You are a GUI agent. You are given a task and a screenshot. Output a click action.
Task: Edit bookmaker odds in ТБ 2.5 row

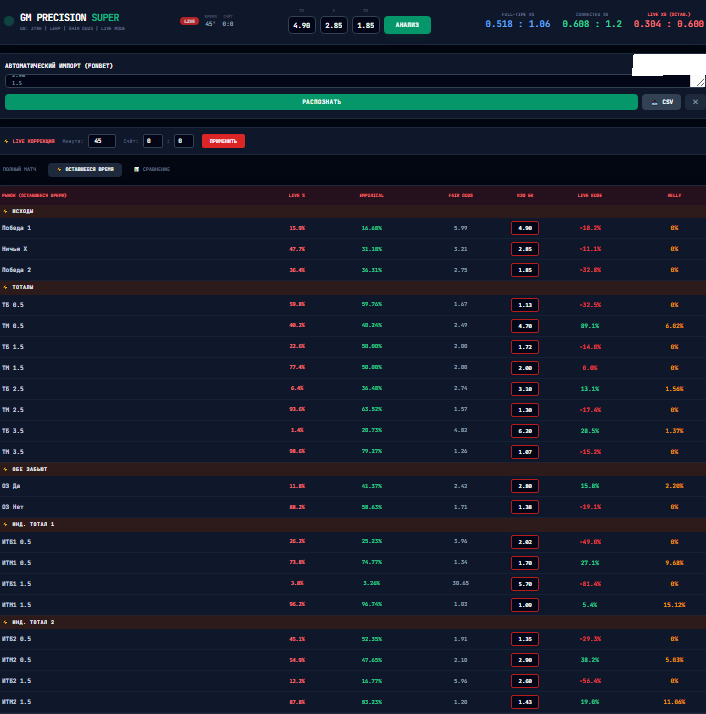click(x=525, y=389)
